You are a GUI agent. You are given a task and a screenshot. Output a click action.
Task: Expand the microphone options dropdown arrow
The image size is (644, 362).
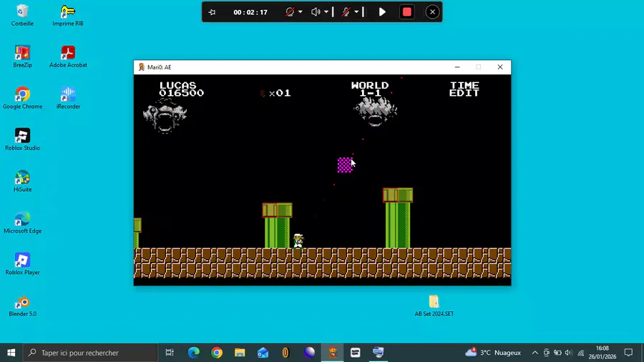point(356,12)
